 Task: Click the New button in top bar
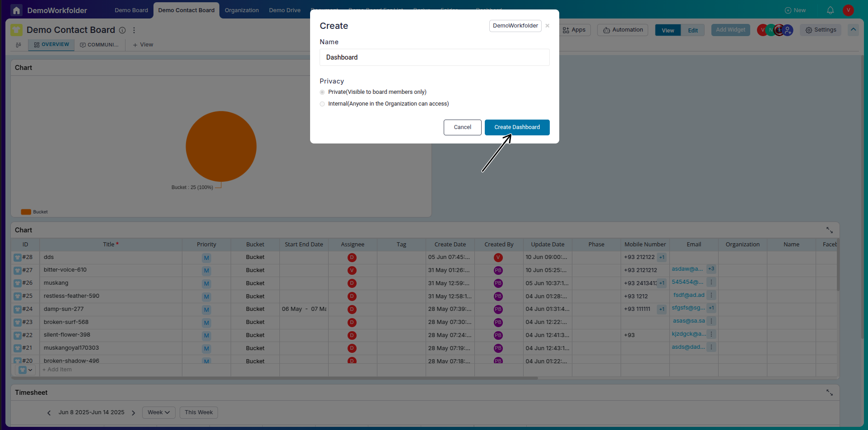pyautogui.click(x=795, y=10)
